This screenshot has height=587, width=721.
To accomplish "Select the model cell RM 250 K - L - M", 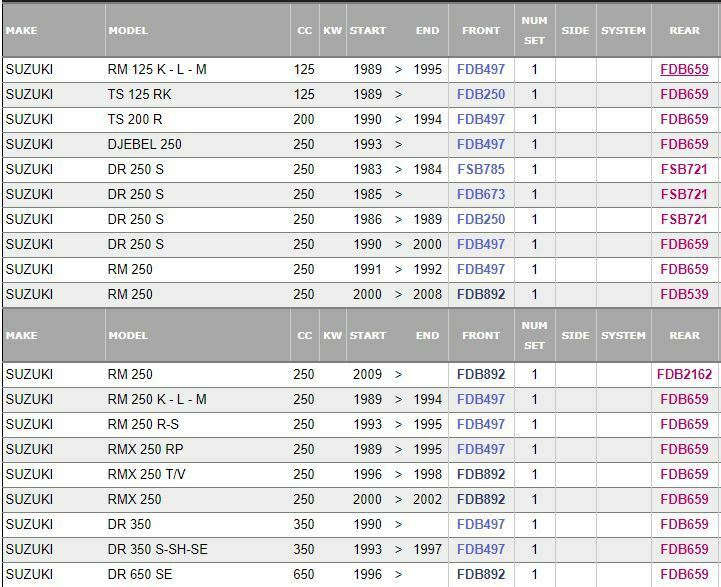I will (157, 399).
